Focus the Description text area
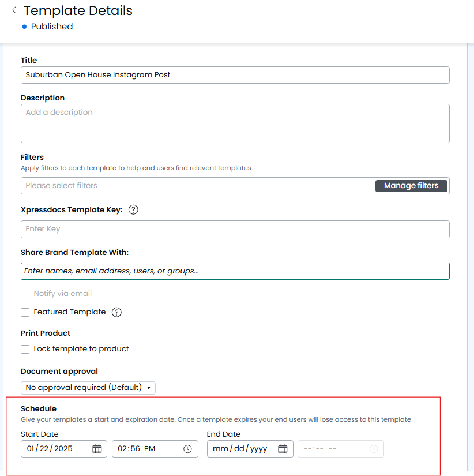 pyautogui.click(x=235, y=123)
